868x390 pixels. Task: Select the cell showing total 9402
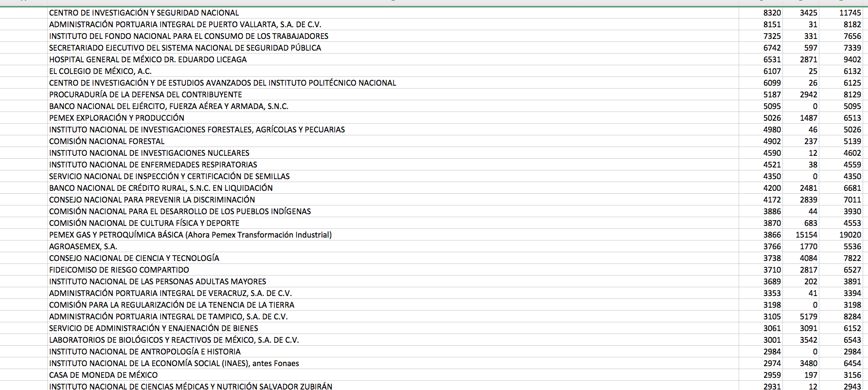point(852,59)
